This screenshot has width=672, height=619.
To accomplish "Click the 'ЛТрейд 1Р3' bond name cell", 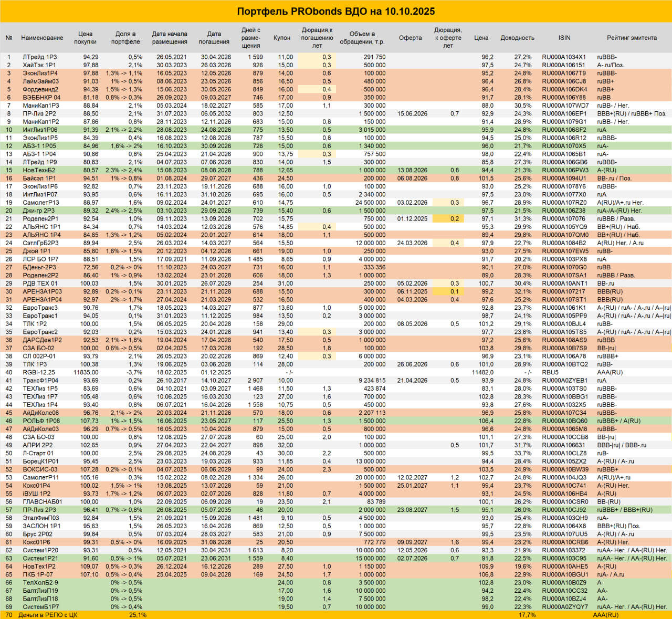I will tap(40, 57).
